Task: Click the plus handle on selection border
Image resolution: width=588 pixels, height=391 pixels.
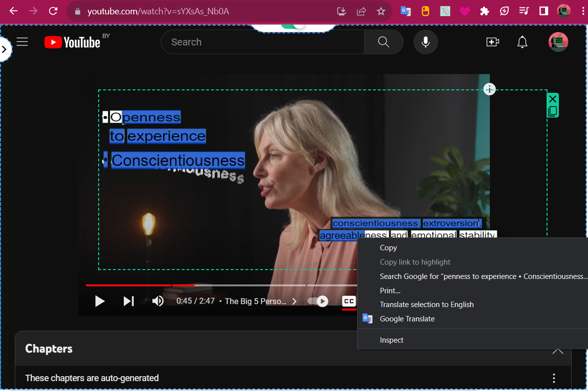Action: click(489, 89)
